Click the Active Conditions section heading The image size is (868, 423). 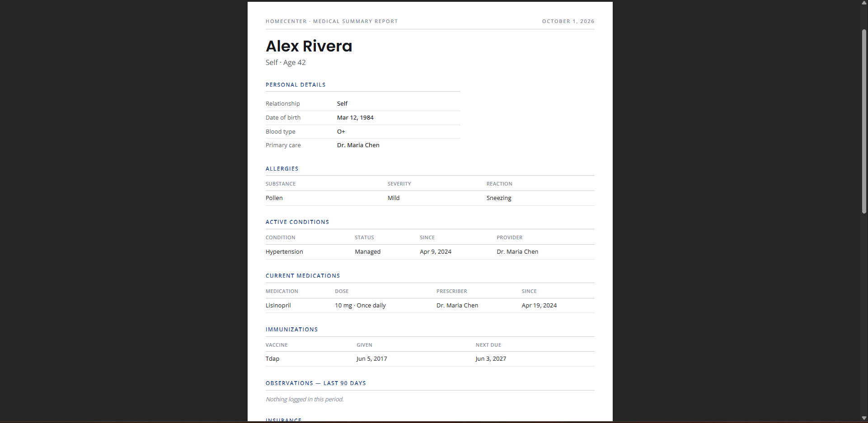[x=297, y=222]
